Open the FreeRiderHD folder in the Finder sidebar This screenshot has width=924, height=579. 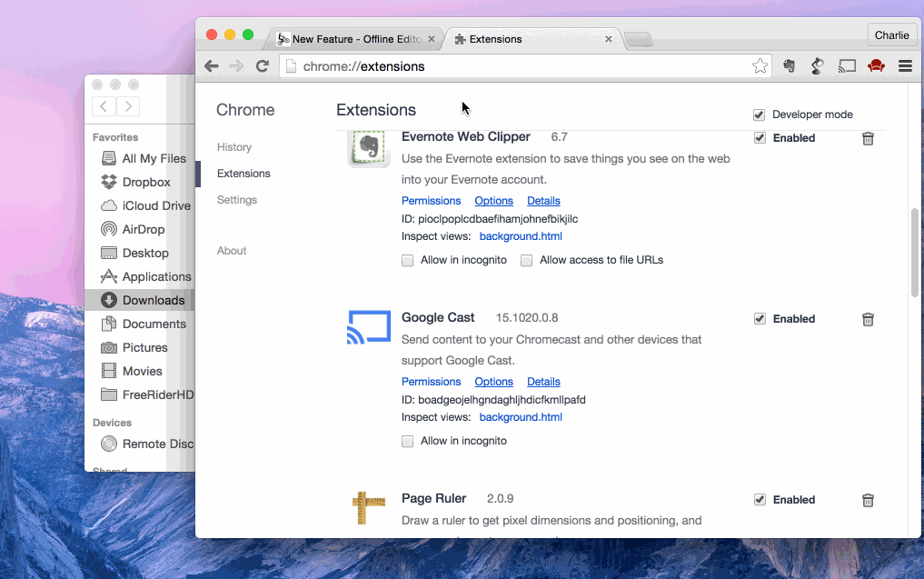click(147, 394)
